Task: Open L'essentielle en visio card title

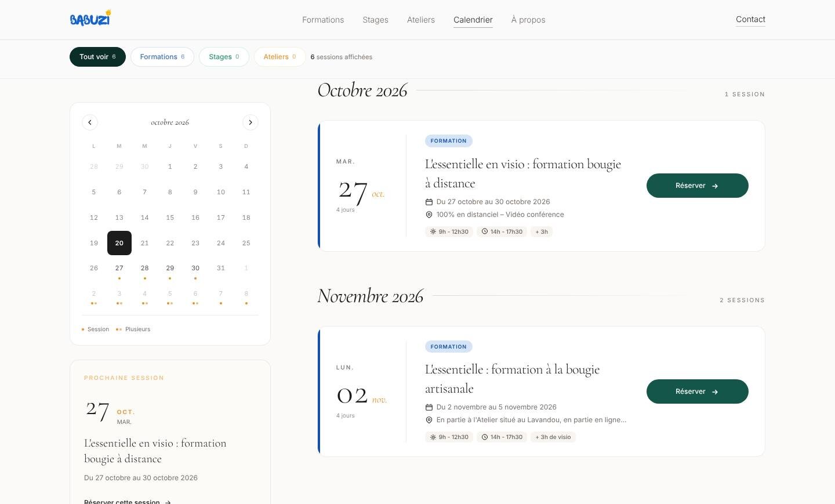Action: pyautogui.click(x=523, y=173)
